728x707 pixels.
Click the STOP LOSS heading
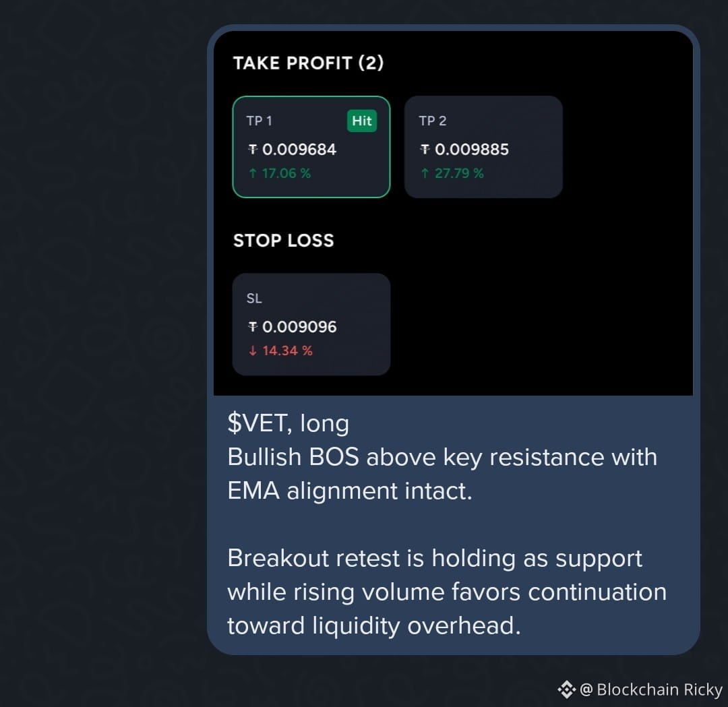(283, 241)
